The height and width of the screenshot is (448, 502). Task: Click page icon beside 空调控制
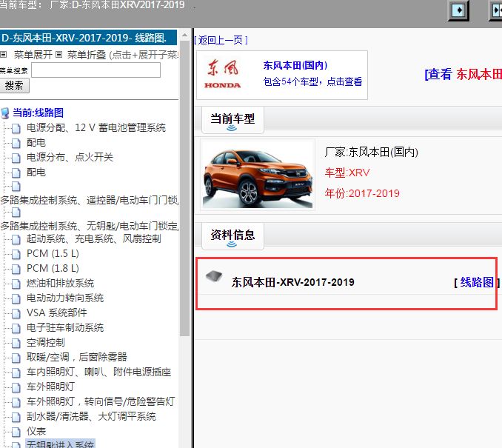coord(16,343)
